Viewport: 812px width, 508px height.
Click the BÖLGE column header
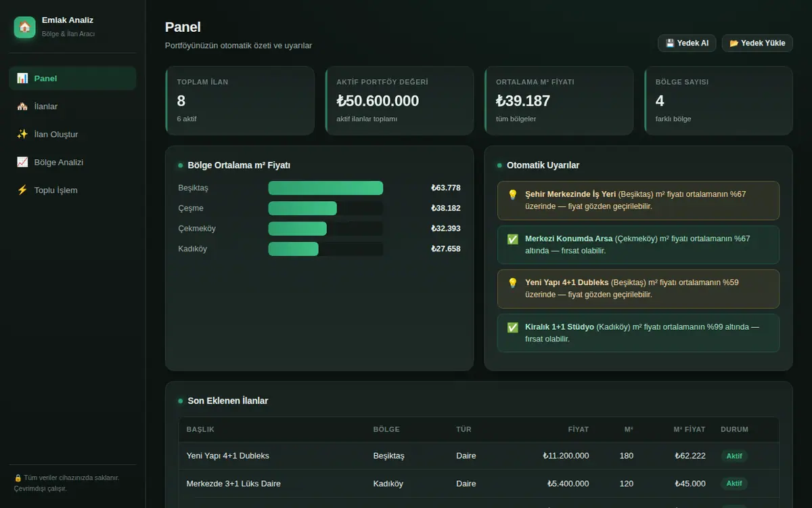click(386, 429)
